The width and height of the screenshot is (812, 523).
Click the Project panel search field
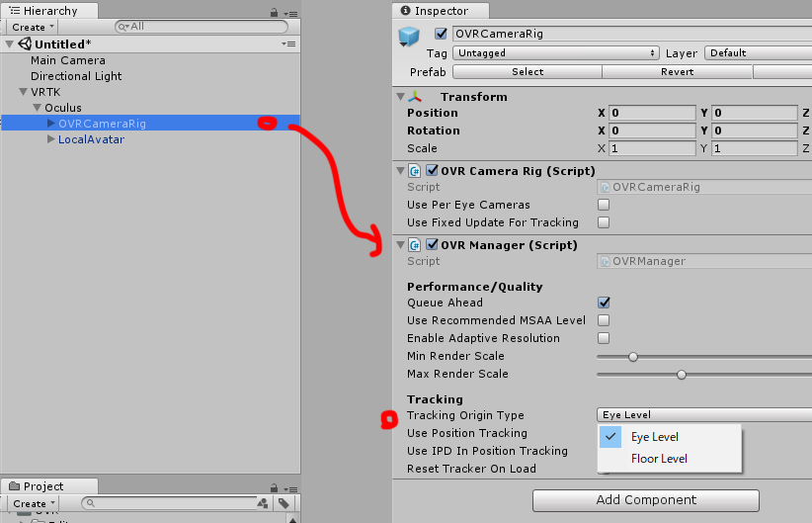point(169,503)
